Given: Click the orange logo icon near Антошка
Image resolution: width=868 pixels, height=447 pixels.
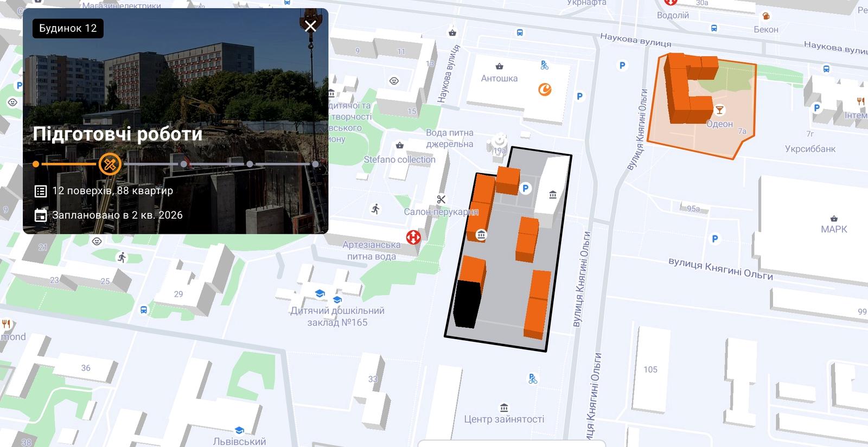Looking at the screenshot, I should pyautogui.click(x=545, y=90).
